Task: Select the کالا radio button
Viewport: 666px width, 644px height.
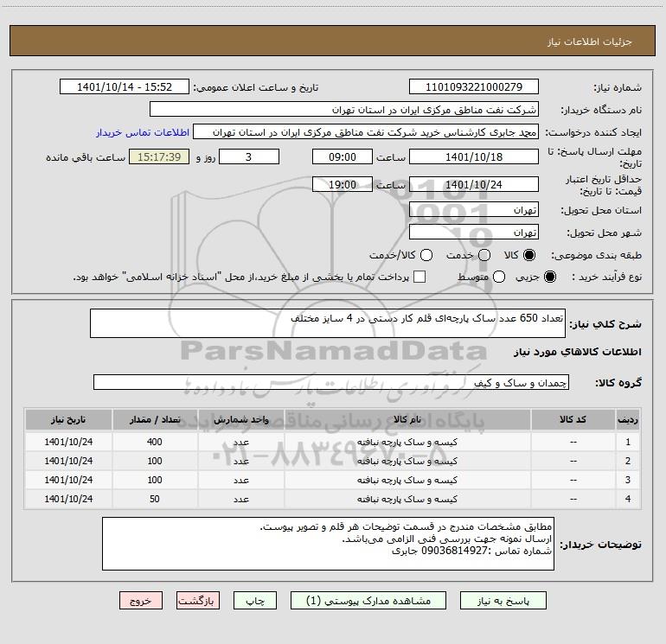Action: 529,255
